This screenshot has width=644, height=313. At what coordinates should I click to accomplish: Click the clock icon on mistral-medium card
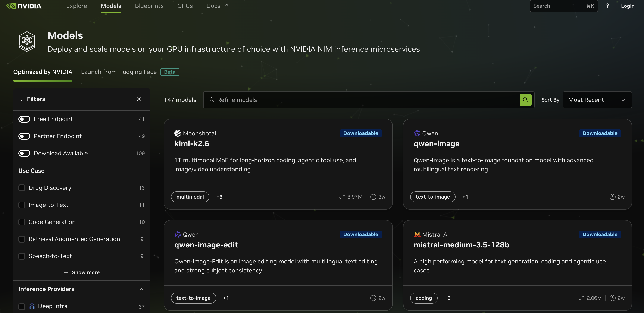(613, 298)
